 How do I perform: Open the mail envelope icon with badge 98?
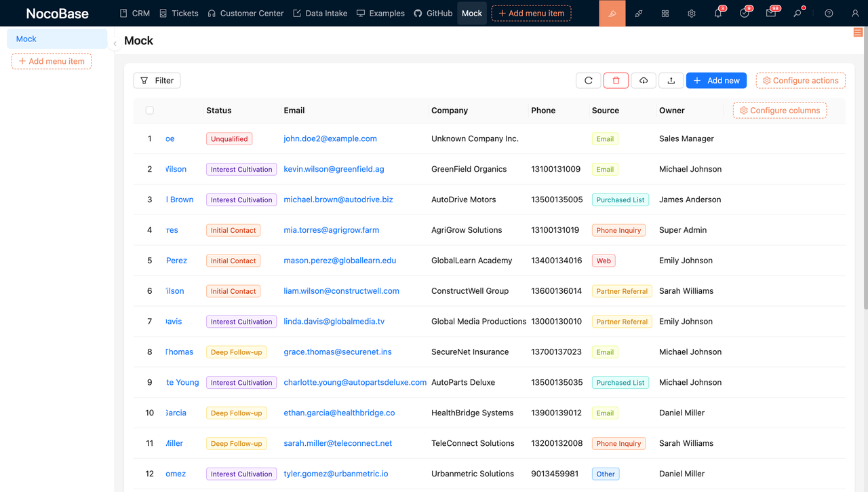tap(771, 13)
